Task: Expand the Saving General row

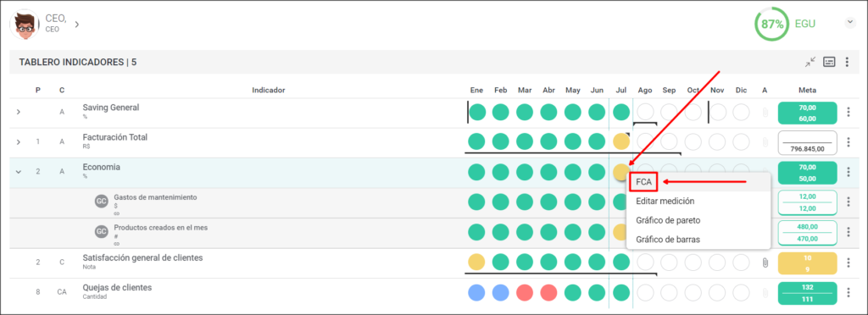Action: [19, 112]
